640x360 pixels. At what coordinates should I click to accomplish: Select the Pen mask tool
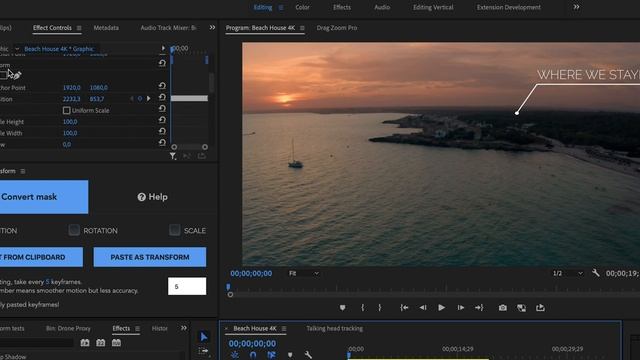coord(16,76)
